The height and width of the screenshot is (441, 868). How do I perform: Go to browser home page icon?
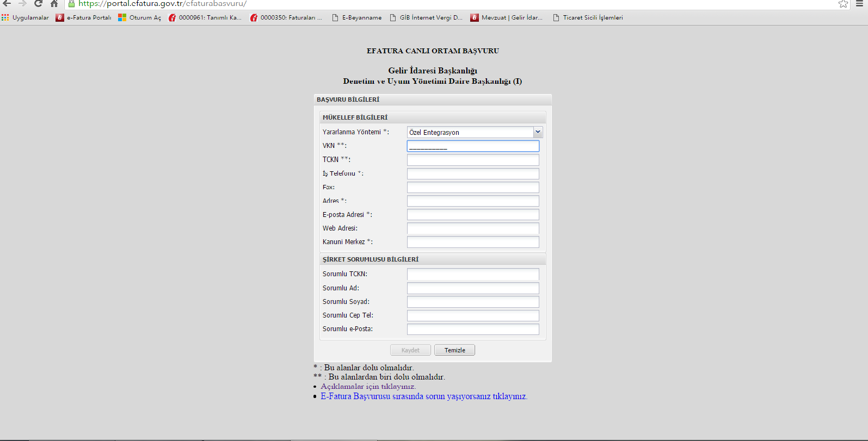(54, 4)
